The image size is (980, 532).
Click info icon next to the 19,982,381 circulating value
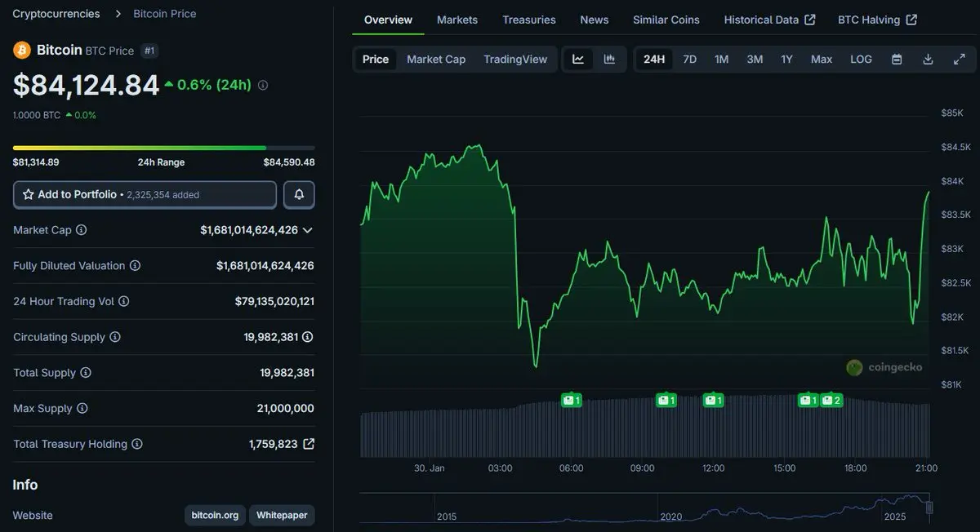(x=308, y=337)
